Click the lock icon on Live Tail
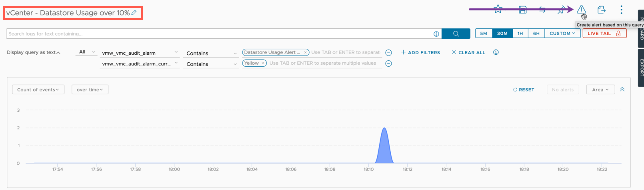Image resolution: width=644 pixels, height=190 pixels. pos(618,34)
